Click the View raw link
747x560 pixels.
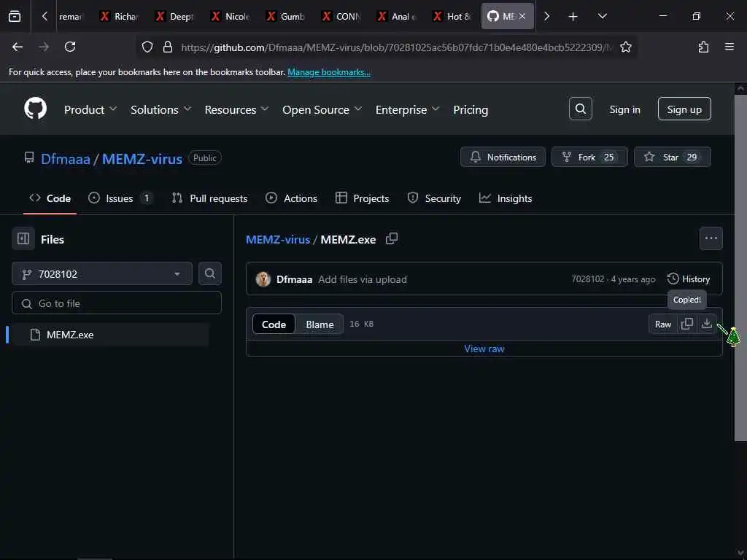484,349
